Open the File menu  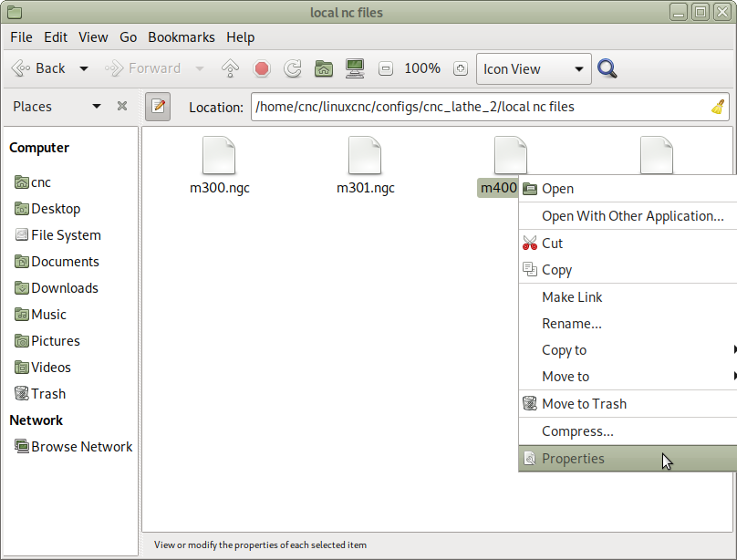tap(21, 37)
